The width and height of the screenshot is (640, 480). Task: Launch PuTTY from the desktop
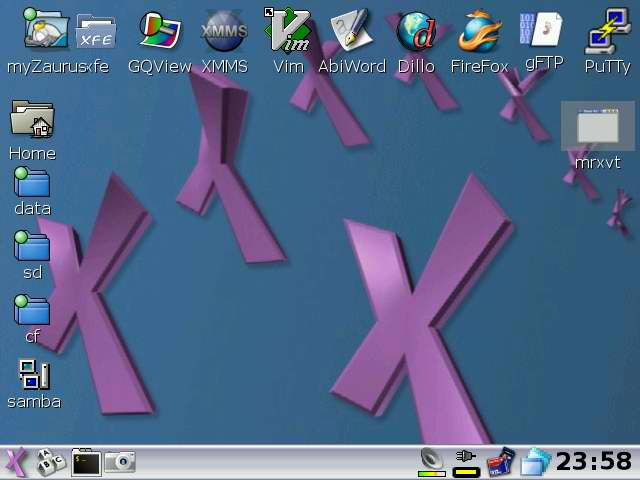coord(607,32)
